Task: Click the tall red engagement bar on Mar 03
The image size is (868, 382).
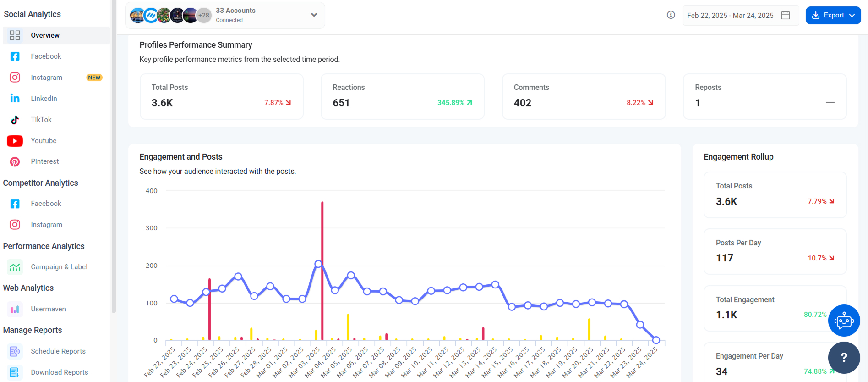Action: point(322,271)
